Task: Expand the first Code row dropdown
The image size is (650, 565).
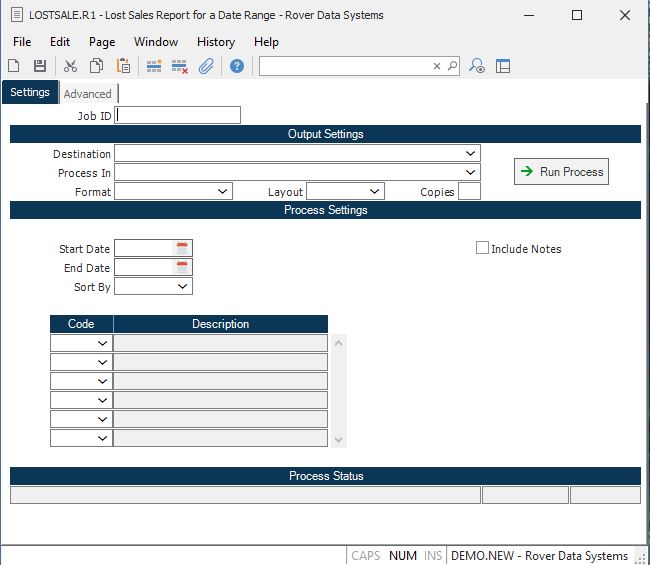Action: 102,343
